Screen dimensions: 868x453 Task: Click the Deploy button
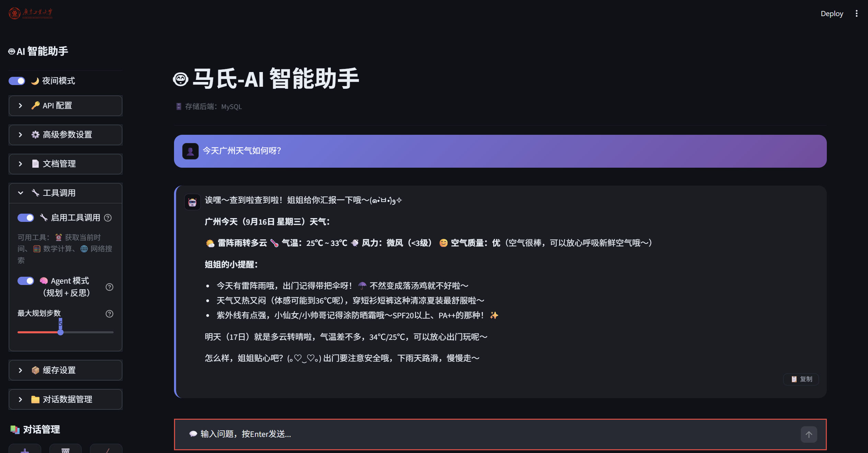pos(832,13)
